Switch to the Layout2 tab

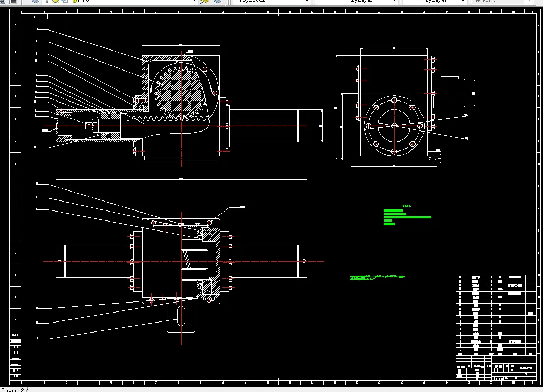[13, 389]
